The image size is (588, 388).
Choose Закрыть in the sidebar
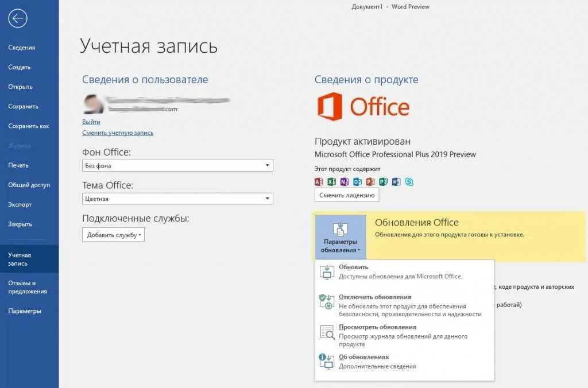(x=20, y=224)
